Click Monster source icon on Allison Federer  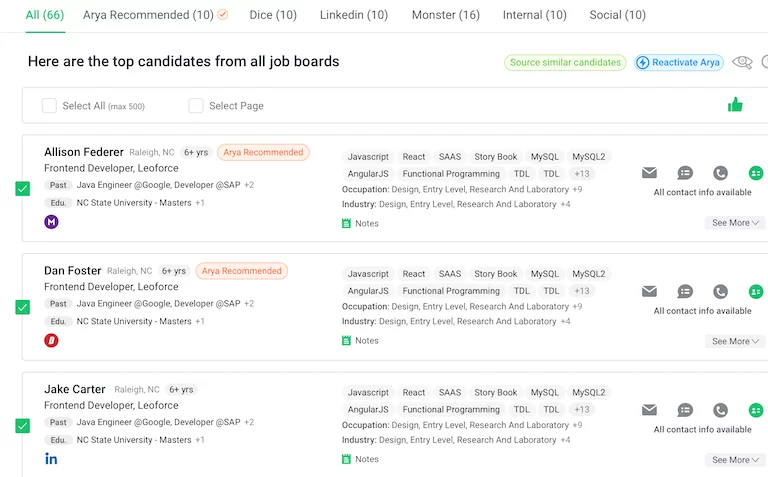51,222
